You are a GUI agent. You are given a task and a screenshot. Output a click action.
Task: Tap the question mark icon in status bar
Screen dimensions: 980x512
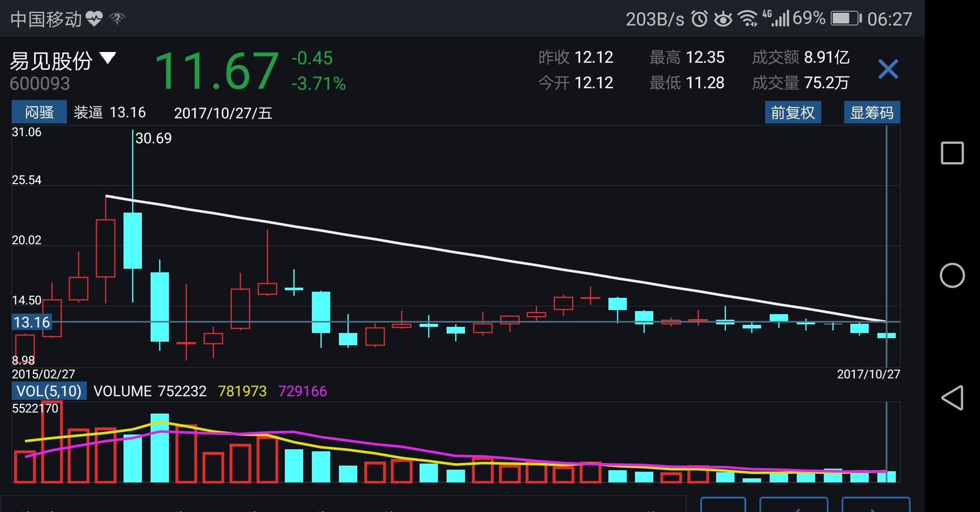[117, 19]
